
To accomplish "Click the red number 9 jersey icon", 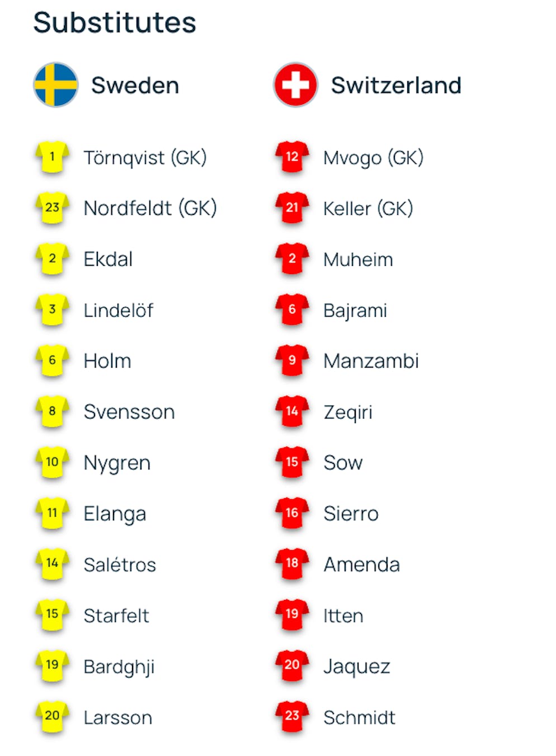I will [x=292, y=360].
